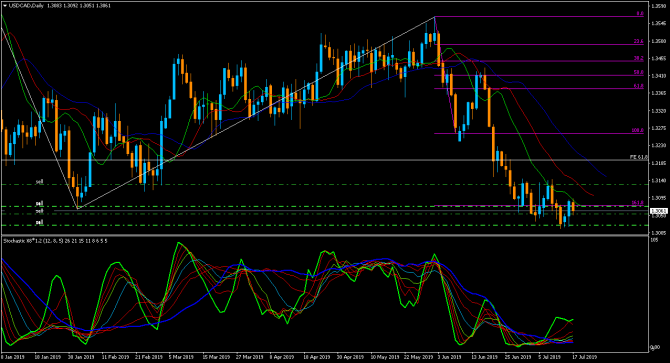The image size is (670, 363).
Task: Select the lowest sell order label
Action: 39,222
